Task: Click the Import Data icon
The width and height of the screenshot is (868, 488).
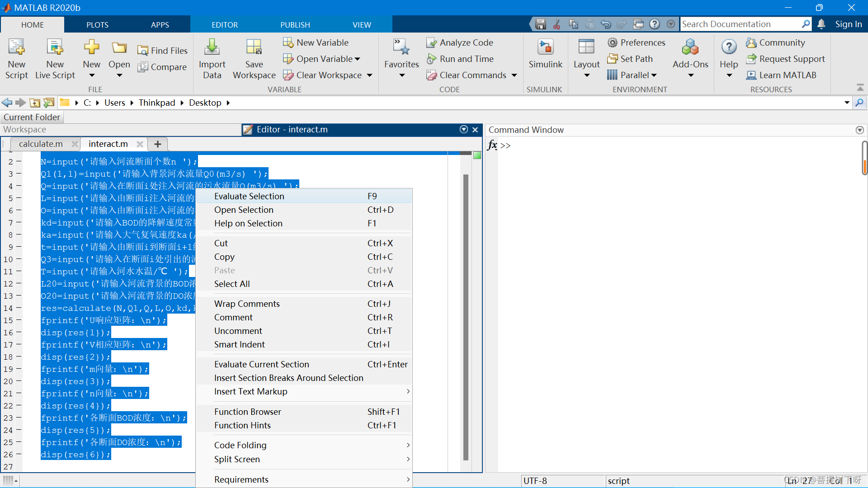Action: [x=212, y=47]
